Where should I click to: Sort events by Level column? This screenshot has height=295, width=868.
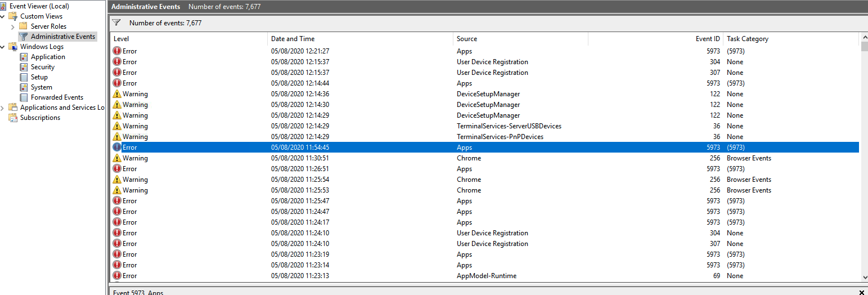tap(188, 39)
